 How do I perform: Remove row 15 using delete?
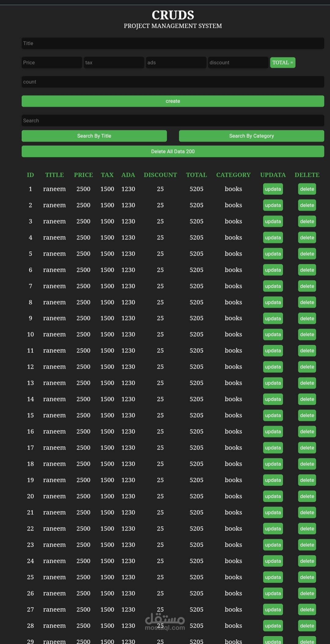(x=307, y=415)
